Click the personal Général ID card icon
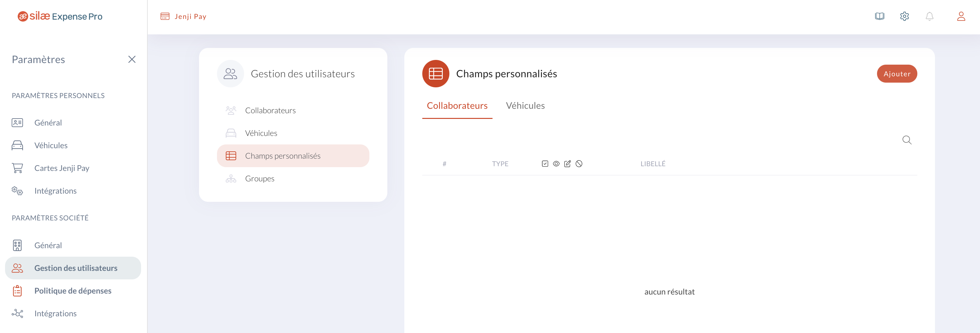980x333 pixels. tap(17, 123)
